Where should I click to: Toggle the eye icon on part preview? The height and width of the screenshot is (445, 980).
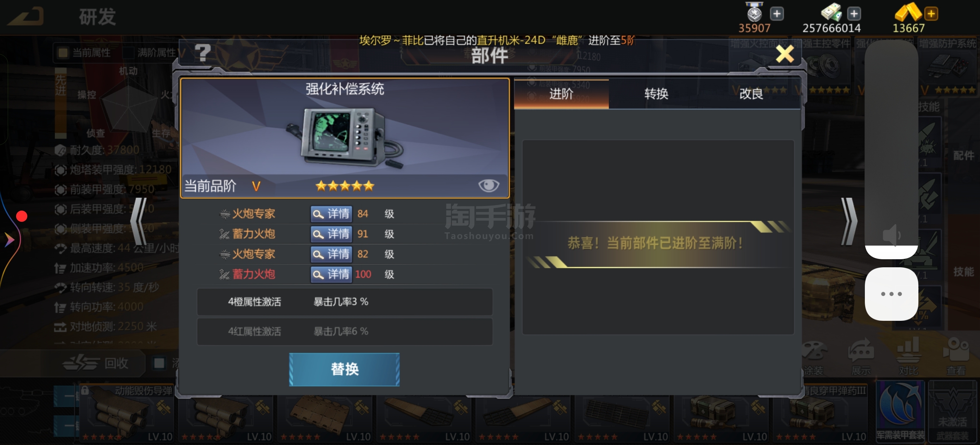click(489, 186)
